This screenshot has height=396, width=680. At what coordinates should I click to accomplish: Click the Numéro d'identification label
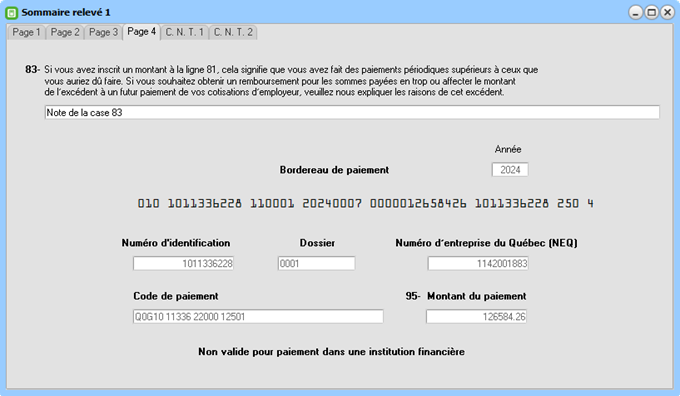click(x=176, y=243)
